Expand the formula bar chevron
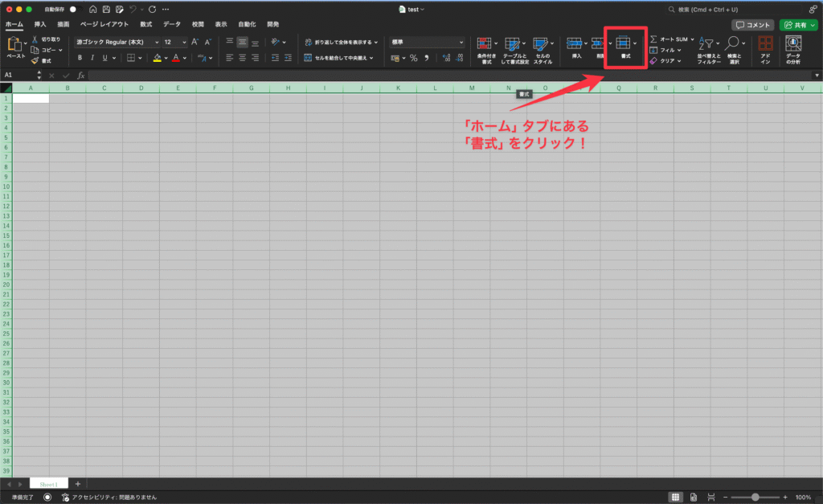Viewport: 823px width, 504px height. [817, 76]
